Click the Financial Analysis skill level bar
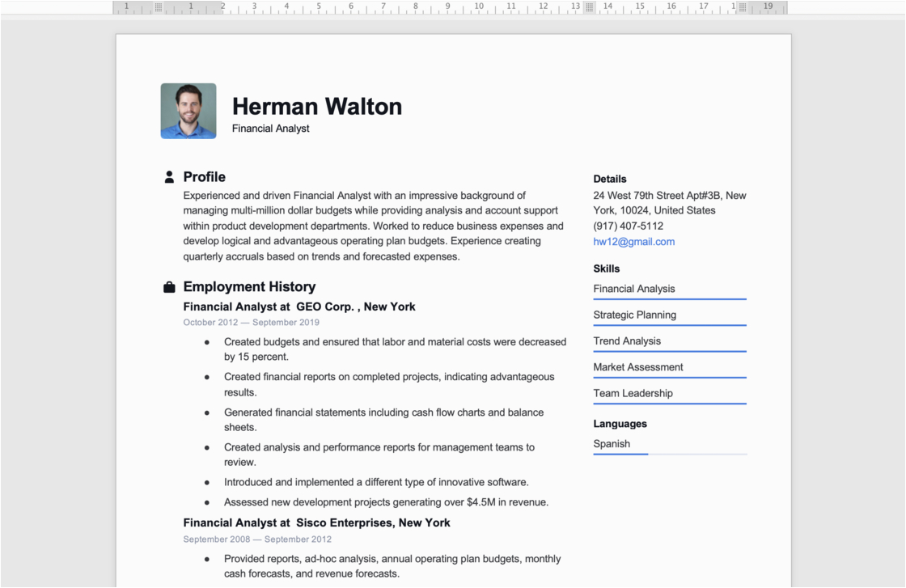This screenshot has width=906, height=588. pos(669,299)
